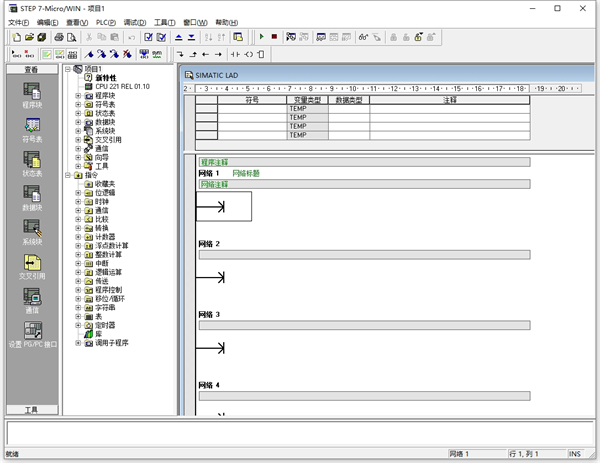Open the 数据块 icon in the sidebar

31,193
